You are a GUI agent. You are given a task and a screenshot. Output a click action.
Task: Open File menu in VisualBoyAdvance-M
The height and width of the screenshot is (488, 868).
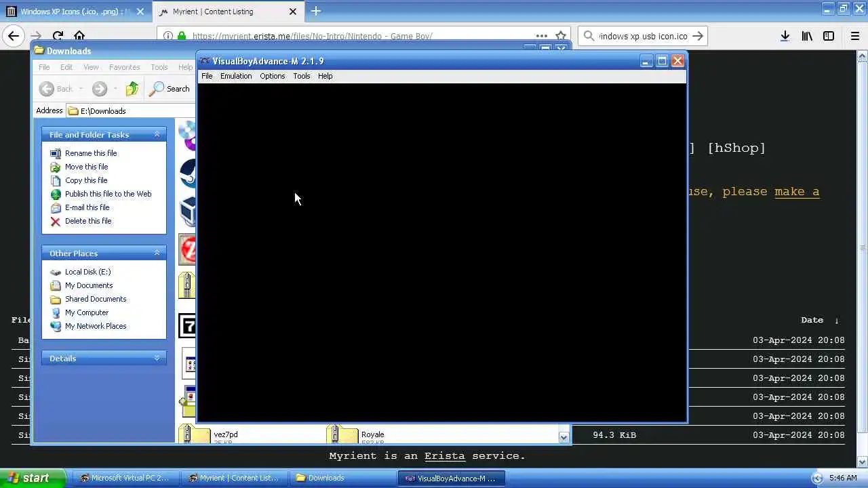207,76
